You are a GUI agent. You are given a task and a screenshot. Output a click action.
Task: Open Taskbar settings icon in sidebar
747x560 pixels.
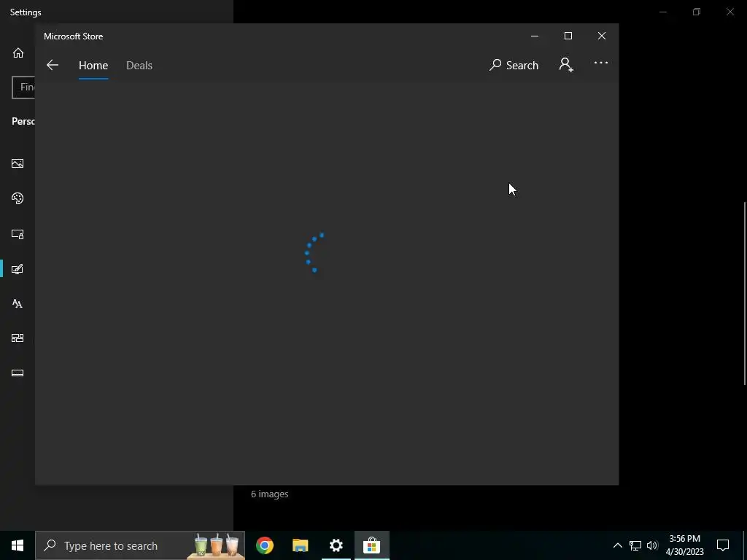click(x=18, y=373)
